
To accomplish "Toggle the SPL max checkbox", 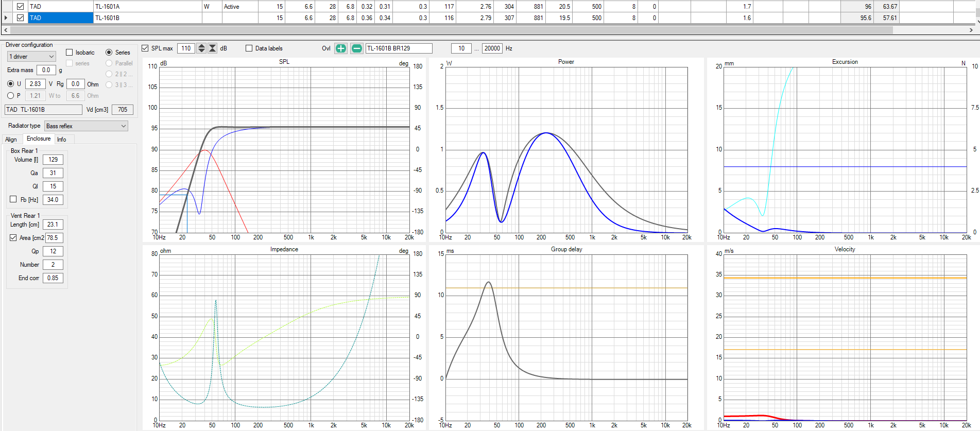I will pos(145,48).
